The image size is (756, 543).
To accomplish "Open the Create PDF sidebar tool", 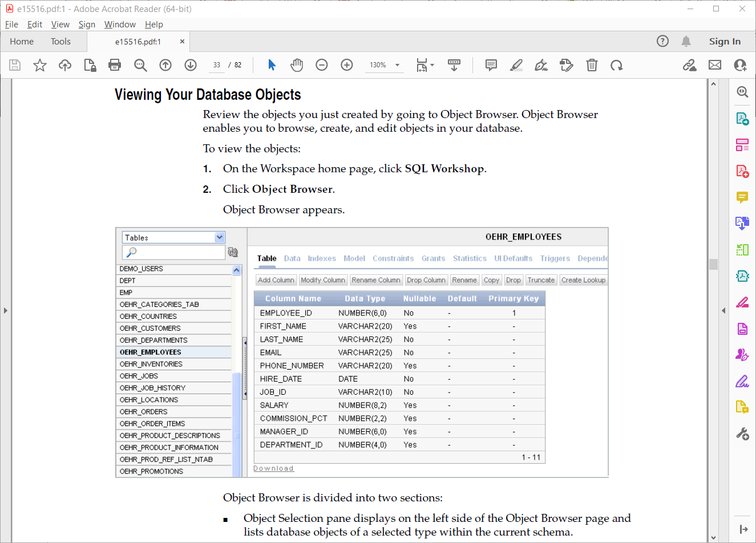I will [x=742, y=171].
